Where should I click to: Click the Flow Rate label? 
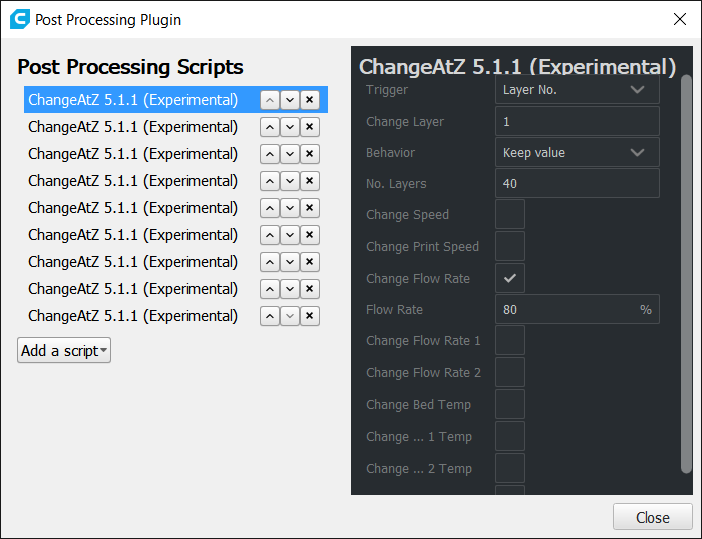(394, 309)
